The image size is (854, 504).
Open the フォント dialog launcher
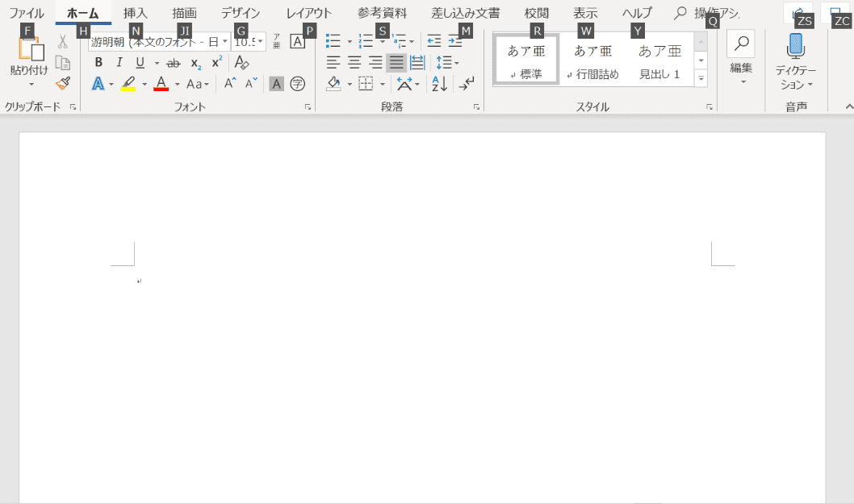[x=308, y=107]
